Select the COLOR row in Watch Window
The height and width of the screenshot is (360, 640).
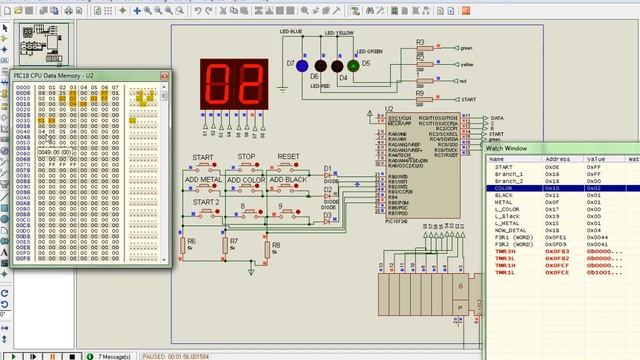[563, 188]
